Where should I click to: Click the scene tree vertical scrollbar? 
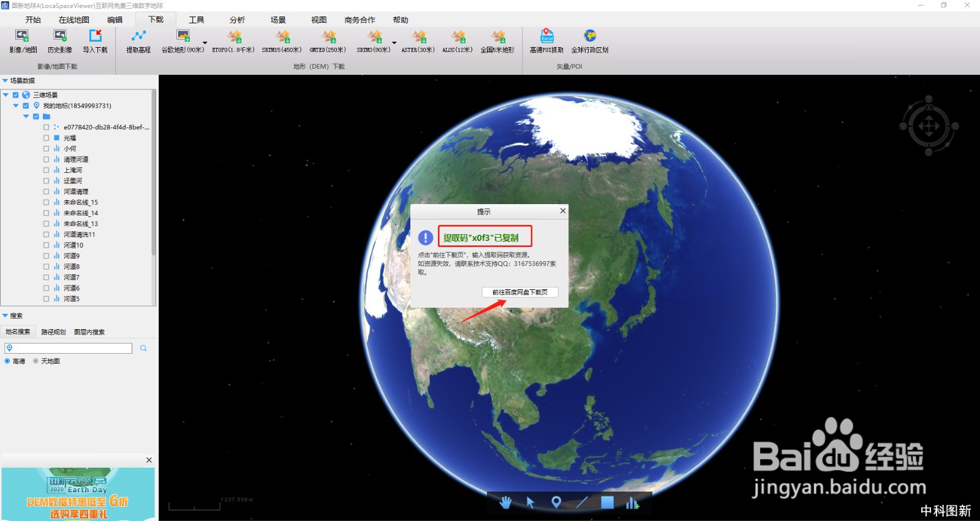coord(153,173)
